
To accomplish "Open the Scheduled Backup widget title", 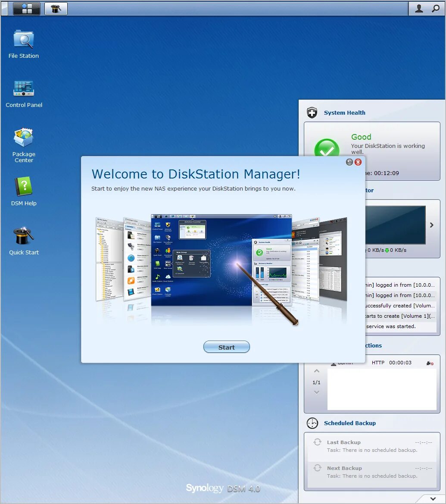I will coord(349,423).
